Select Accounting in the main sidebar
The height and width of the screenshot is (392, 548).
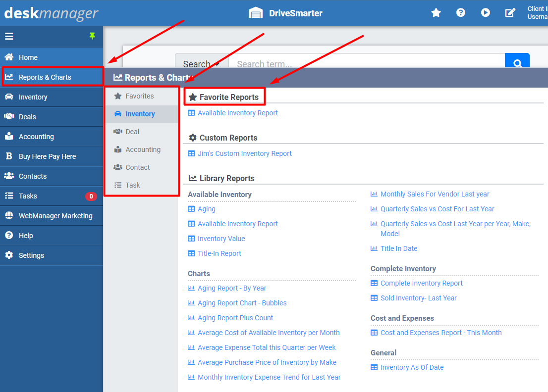tap(52, 137)
